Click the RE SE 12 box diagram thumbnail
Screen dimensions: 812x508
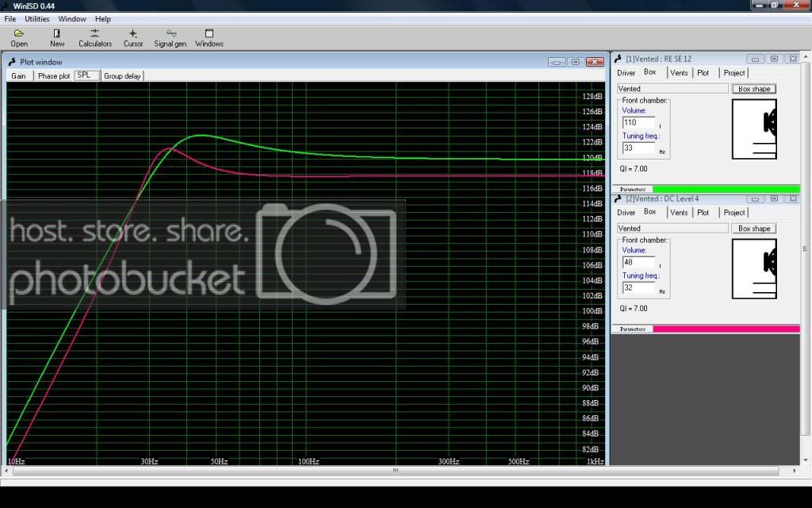754,129
